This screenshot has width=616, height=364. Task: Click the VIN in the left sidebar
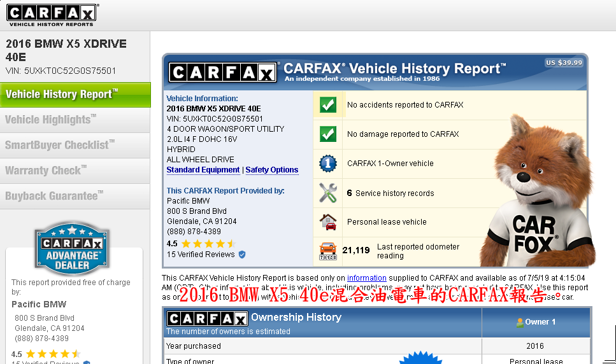[61, 71]
